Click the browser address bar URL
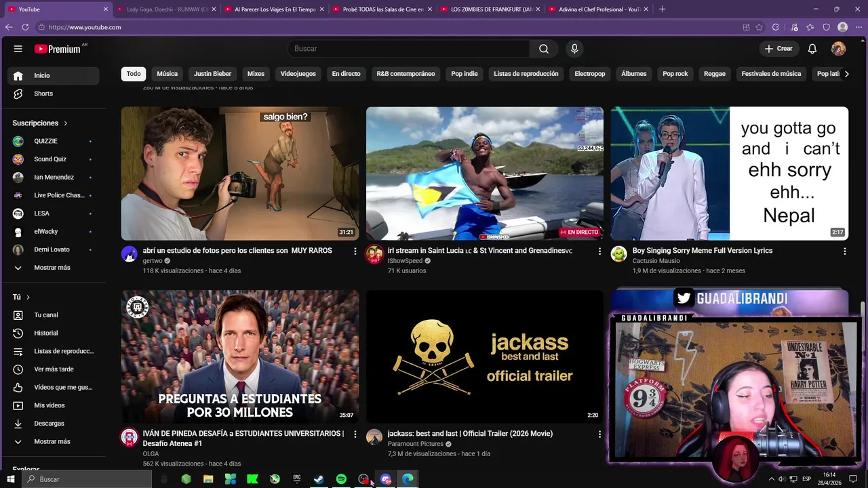 85,27
